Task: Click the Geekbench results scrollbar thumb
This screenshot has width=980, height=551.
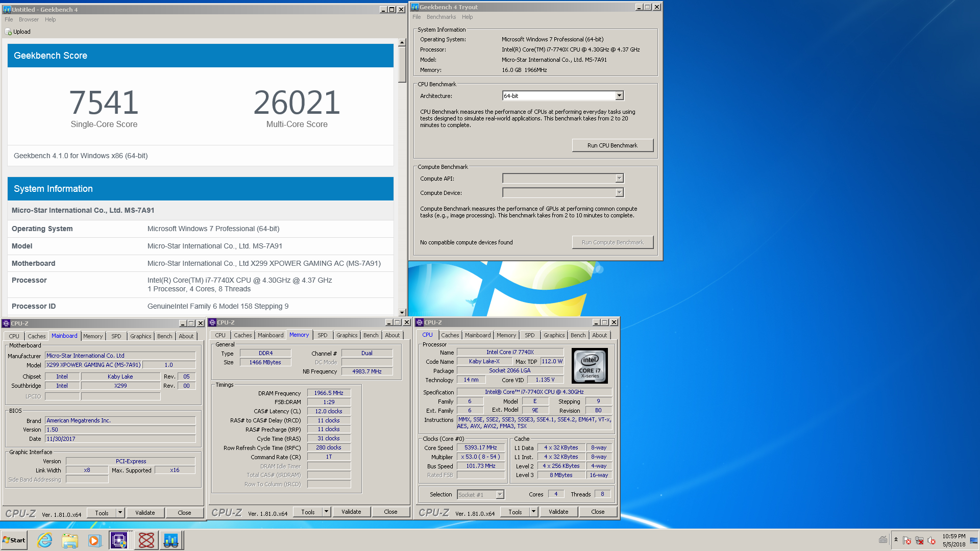Action: 402,65
